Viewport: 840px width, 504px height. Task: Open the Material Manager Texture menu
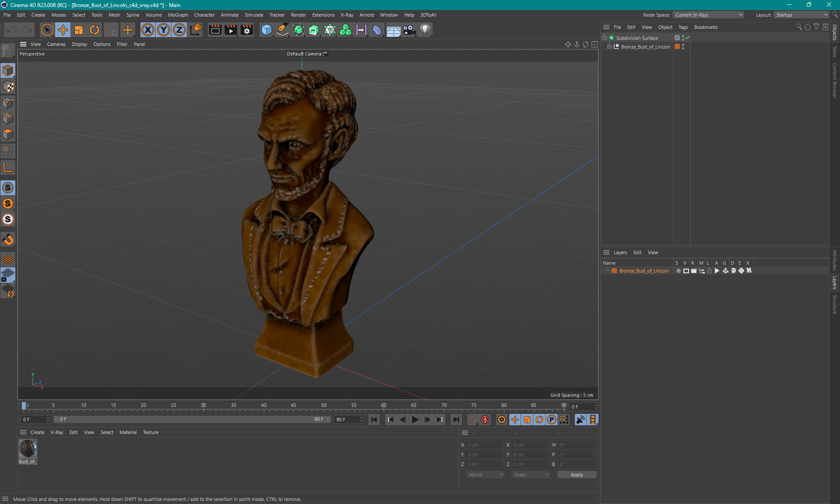150,432
